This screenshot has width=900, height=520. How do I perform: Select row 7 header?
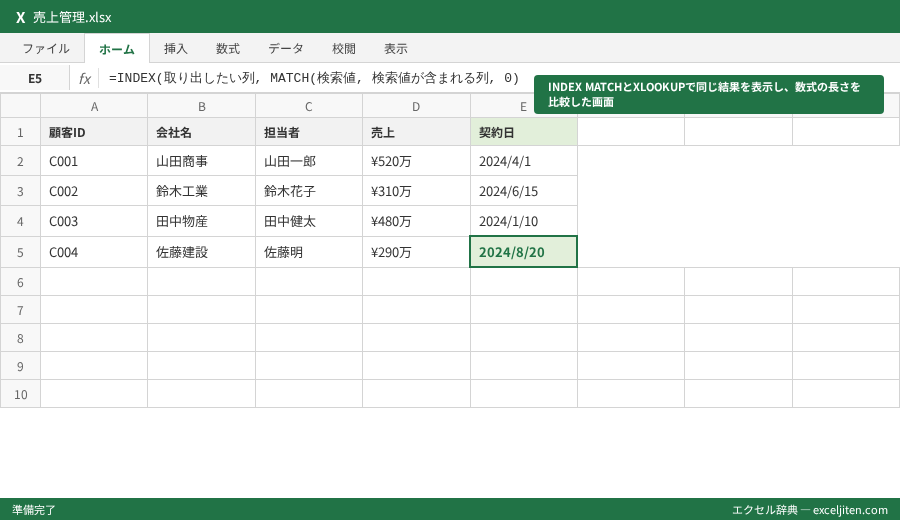[x=20, y=310]
